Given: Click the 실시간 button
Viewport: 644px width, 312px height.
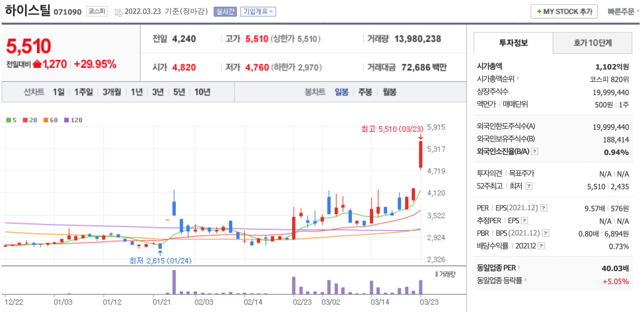Looking at the screenshot, I should coord(225,12).
